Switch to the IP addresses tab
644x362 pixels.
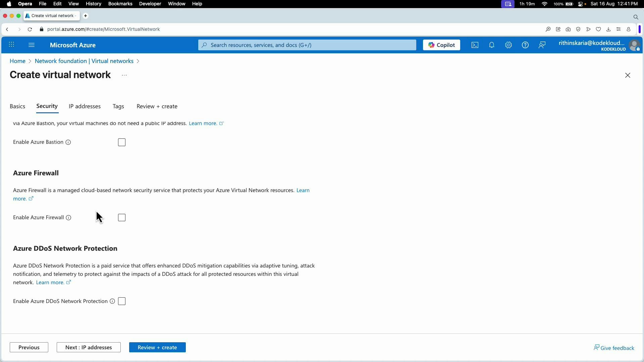pos(85,106)
